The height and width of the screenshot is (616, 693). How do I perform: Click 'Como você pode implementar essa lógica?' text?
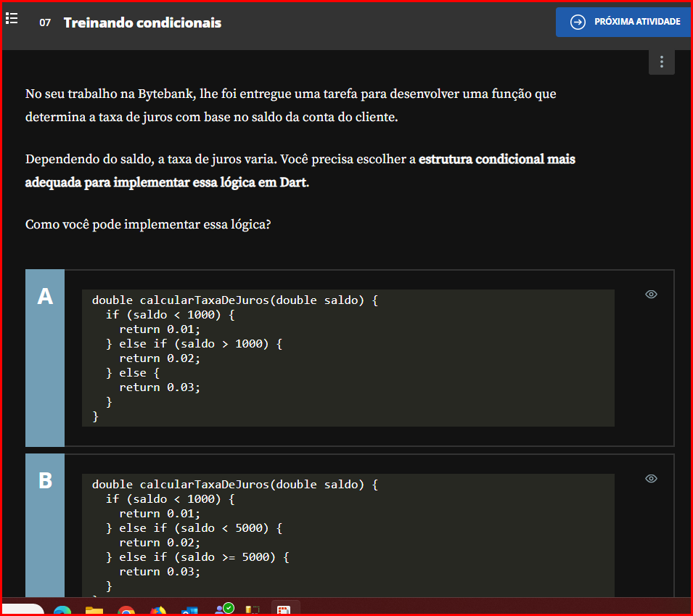148,224
